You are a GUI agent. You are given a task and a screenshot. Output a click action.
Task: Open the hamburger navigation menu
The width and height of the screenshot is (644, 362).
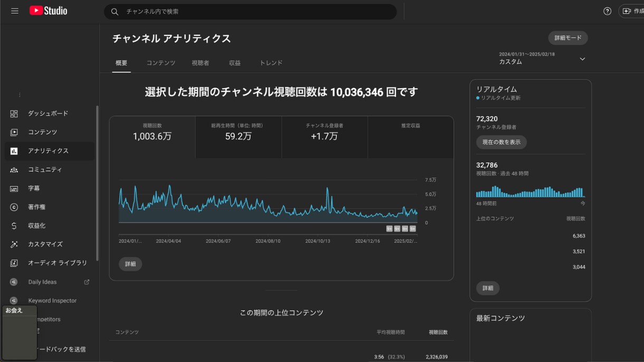tap(15, 11)
